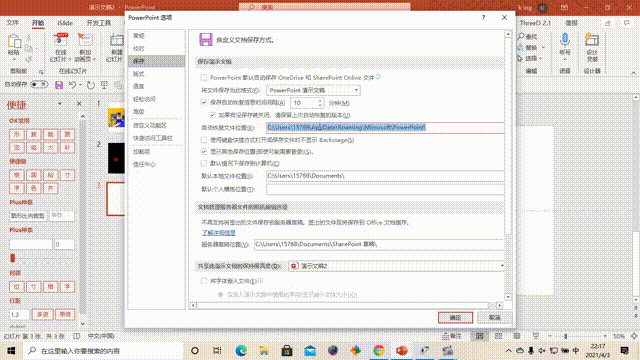Click the dialog Help question mark
Image resolution: width=640 pixels, height=360 pixels.
tap(483, 18)
